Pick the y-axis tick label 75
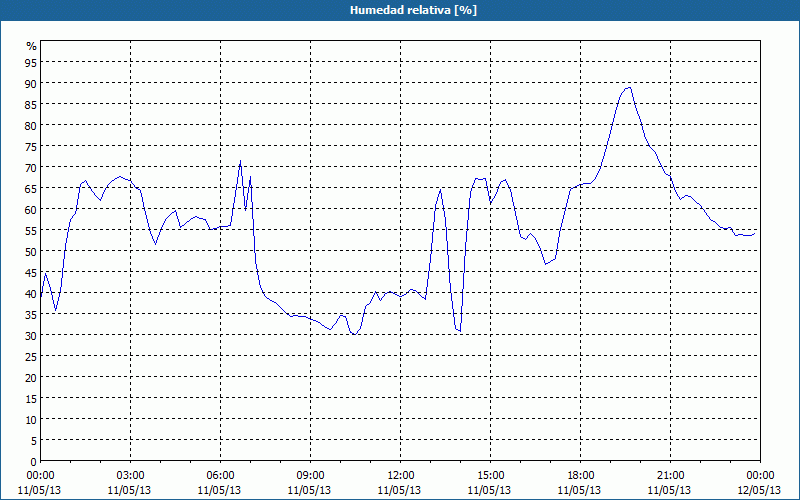Image resolution: width=800 pixels, height=500 pixels. [31, 146]
